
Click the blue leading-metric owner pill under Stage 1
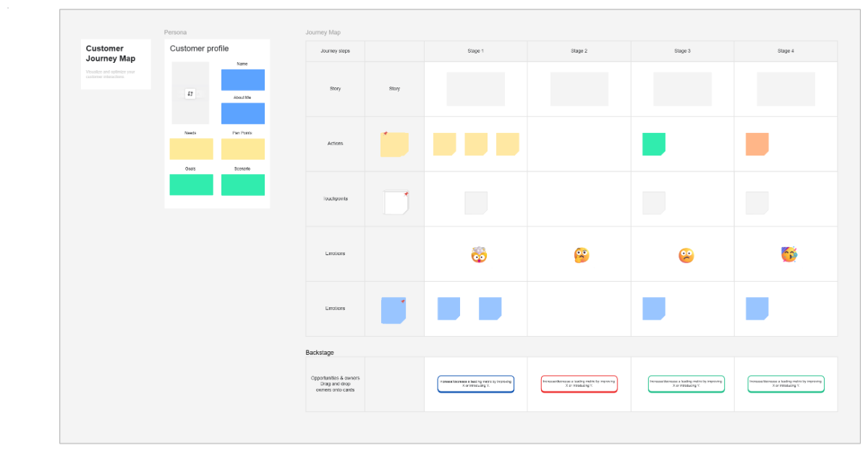pyautogui.click(x=476, y=384)
